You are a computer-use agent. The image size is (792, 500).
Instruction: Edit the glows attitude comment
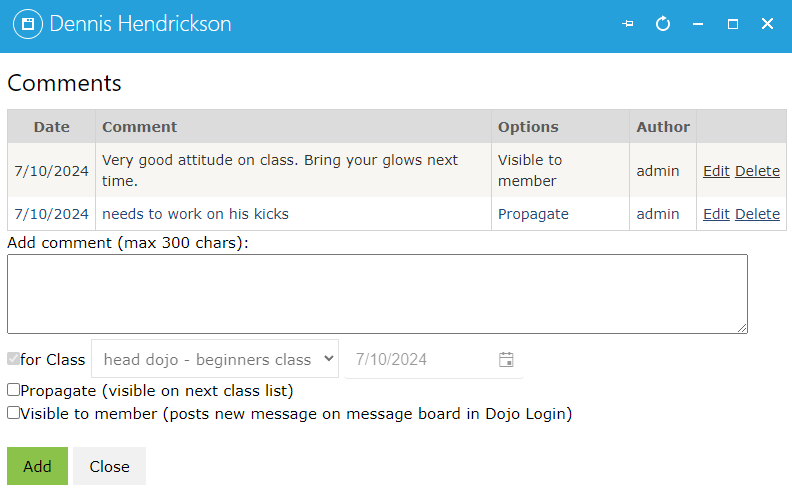[x=716, y=171]
